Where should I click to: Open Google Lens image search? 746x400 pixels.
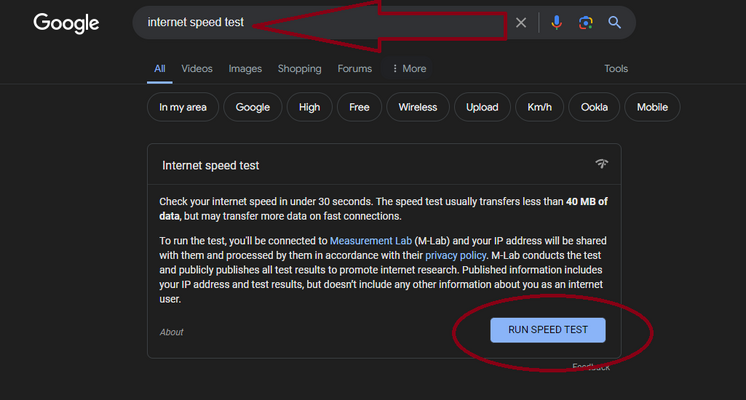[586, 22]
